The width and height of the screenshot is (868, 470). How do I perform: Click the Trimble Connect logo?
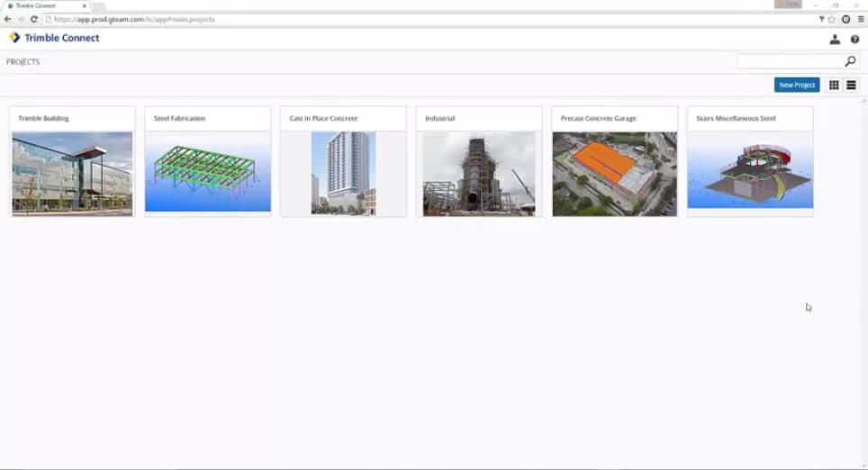point(54,38)
